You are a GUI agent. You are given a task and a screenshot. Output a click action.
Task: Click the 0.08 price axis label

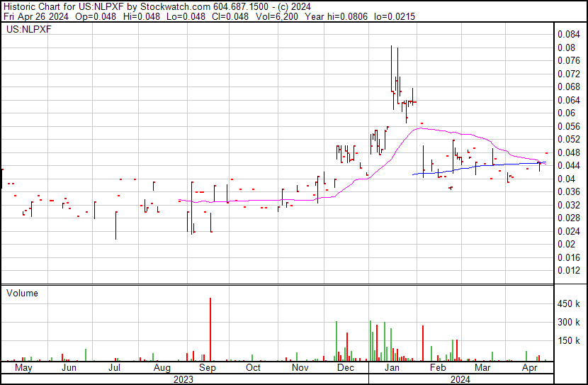566,48
